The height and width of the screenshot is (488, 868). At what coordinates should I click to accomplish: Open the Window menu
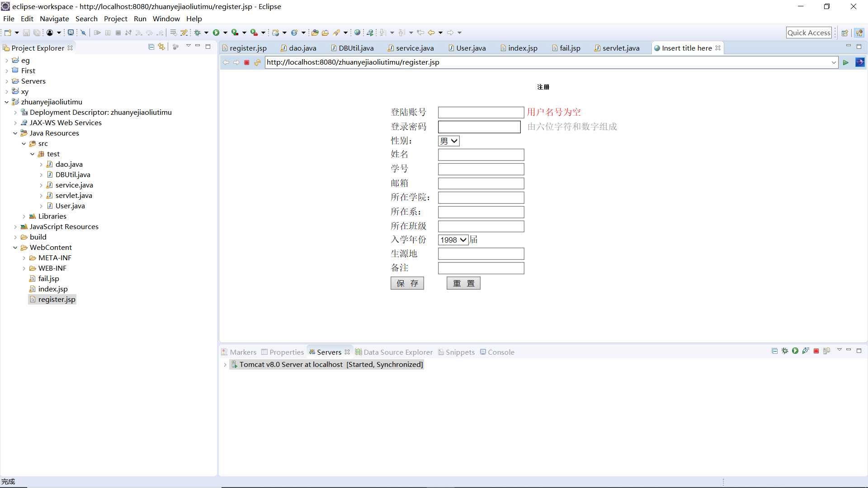[166, 19]
